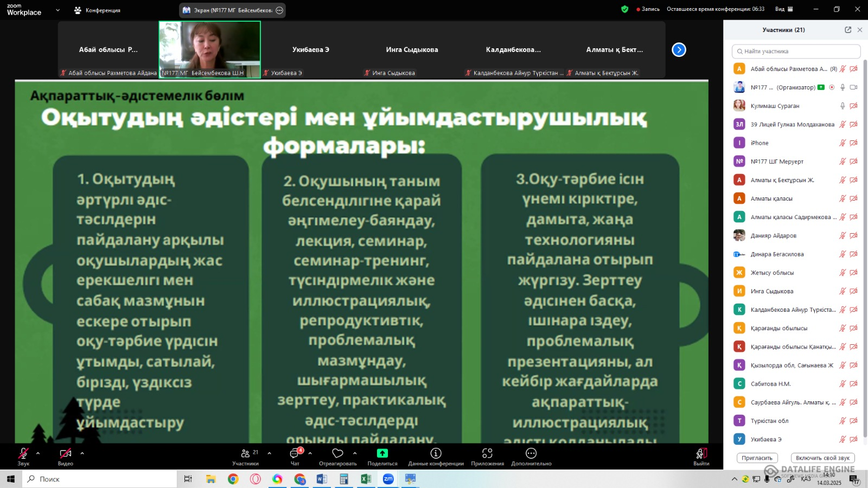Expand audio options arrow next to Звук
The height and width of the screenshot is (488, 868).
pos(38,453)
